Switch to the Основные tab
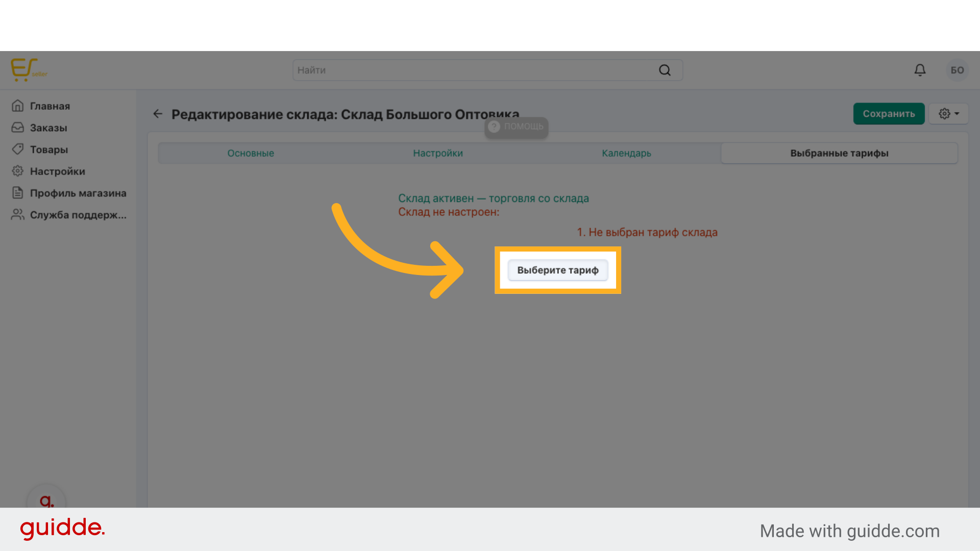The height and width of the screenshot is (551, 980). point(251,153)
